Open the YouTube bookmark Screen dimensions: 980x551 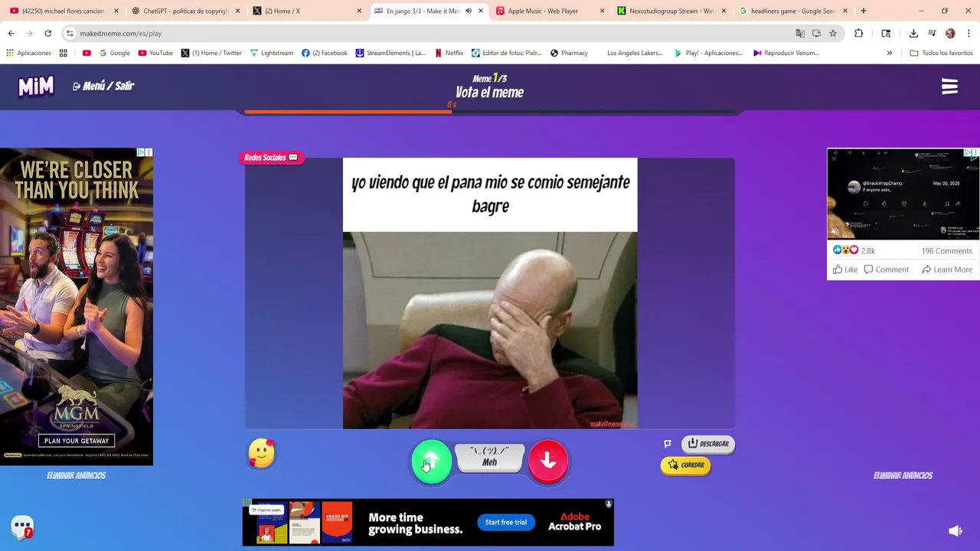tap(155, 53)
